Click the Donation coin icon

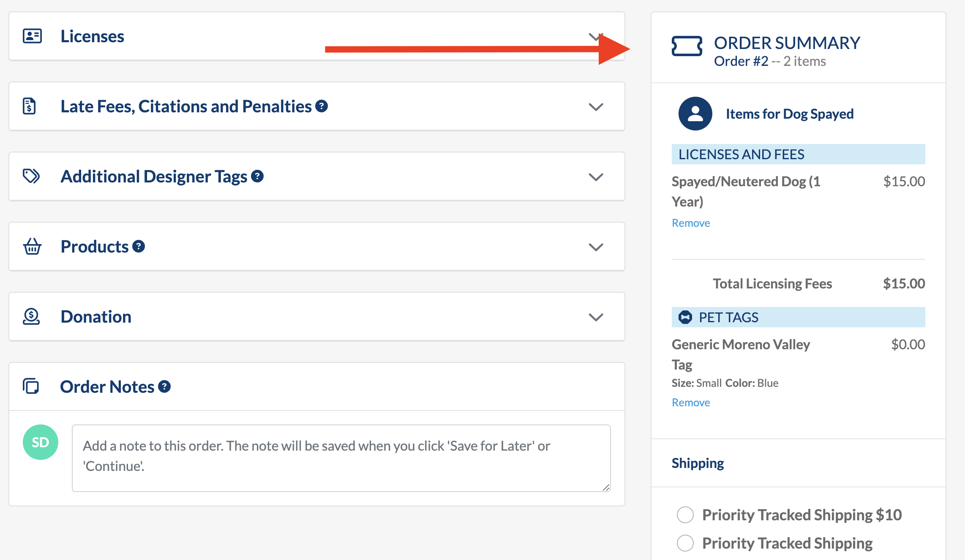tap(31, 317)
